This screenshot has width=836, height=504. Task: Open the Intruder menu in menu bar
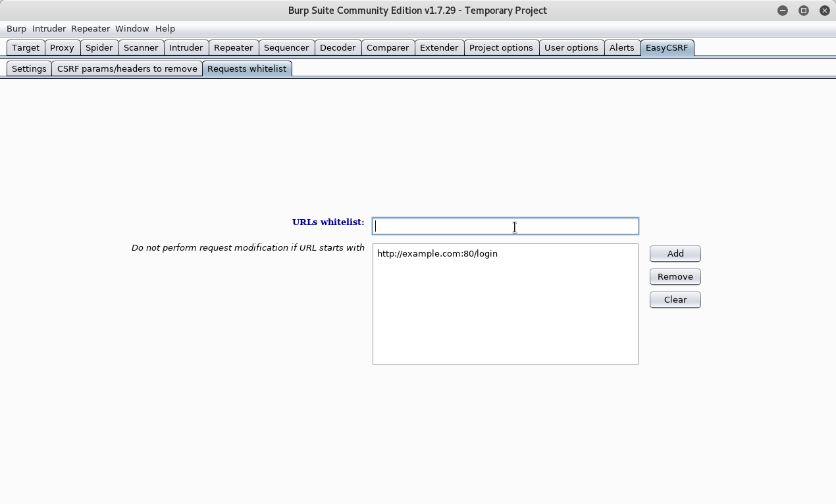pyautogui.click(x=49, y=29)
